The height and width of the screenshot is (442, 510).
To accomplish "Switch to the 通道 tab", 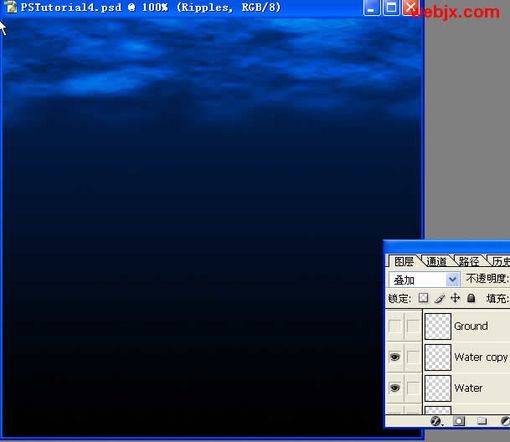I will click(x=436, y=261).
